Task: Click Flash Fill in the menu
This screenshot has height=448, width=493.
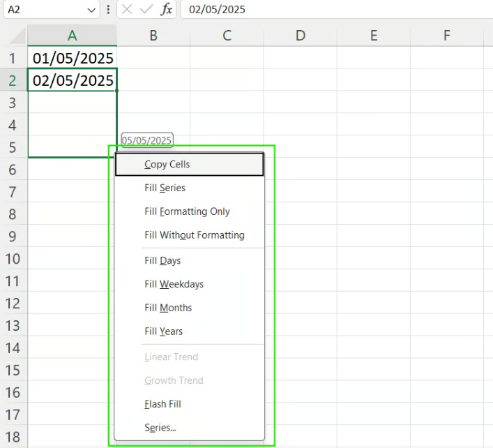Action: pos(162,404)
